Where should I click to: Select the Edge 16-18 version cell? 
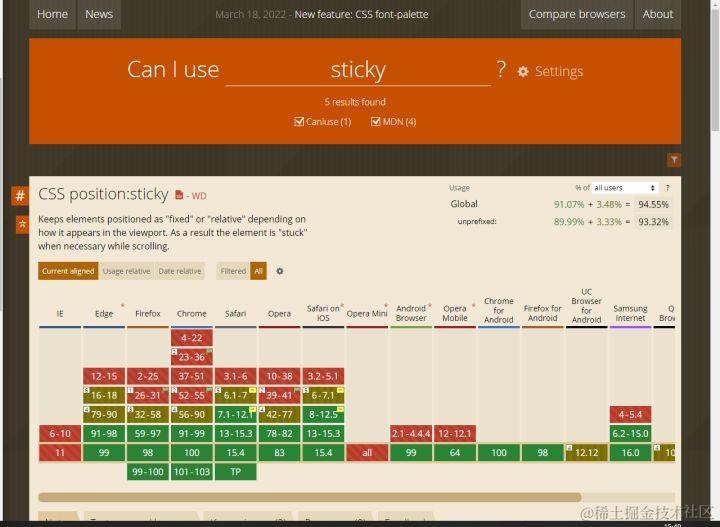104,395
